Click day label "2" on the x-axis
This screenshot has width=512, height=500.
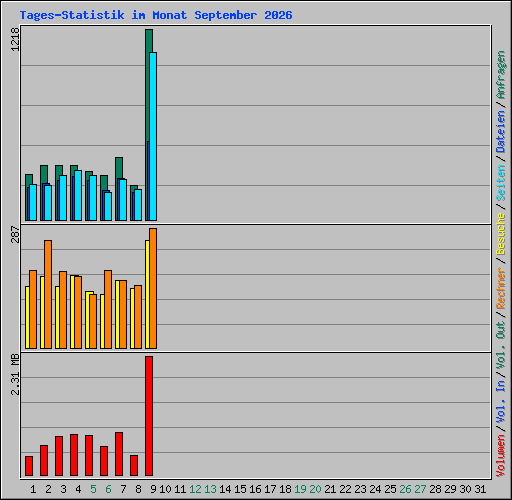click(48, 489)
